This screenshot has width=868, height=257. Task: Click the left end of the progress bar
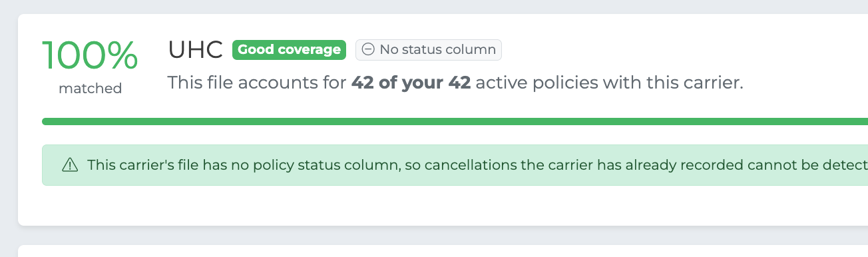(47, 122)
